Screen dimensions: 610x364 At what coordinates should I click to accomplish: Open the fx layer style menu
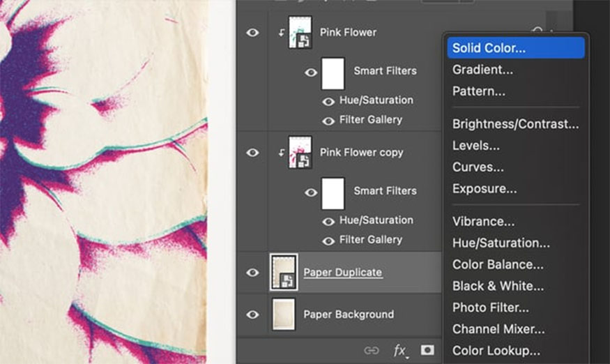point(400,351)
